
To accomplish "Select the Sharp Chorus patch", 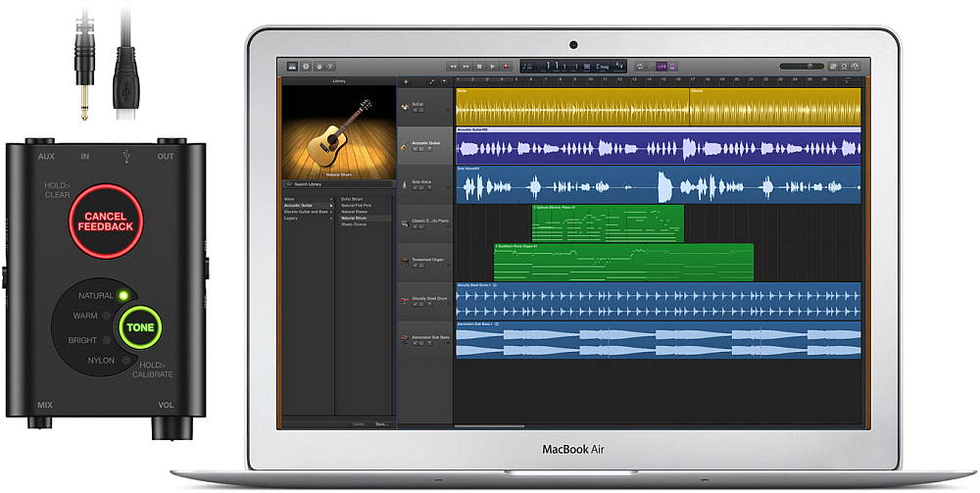I will click(x=354, y=223).
